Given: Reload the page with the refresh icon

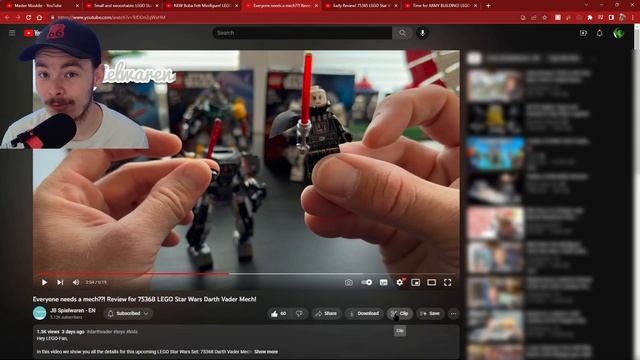Looking at the screenshot, I should (x=29, y=18).
